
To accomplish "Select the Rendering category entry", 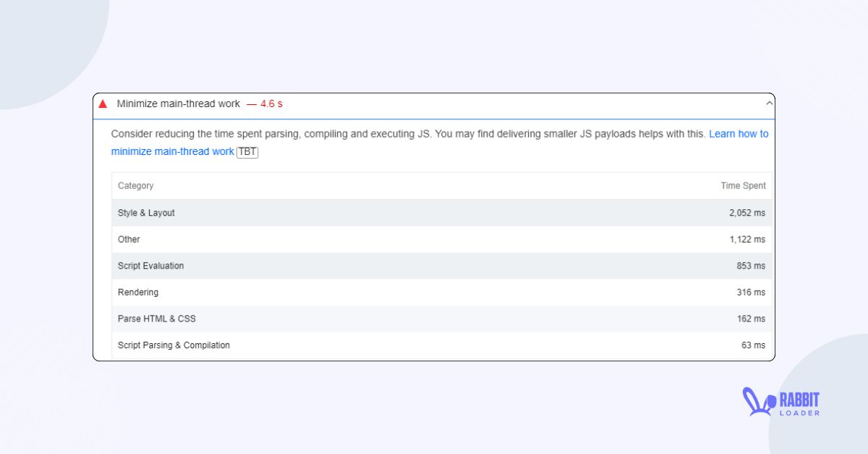I will point(137,292).
